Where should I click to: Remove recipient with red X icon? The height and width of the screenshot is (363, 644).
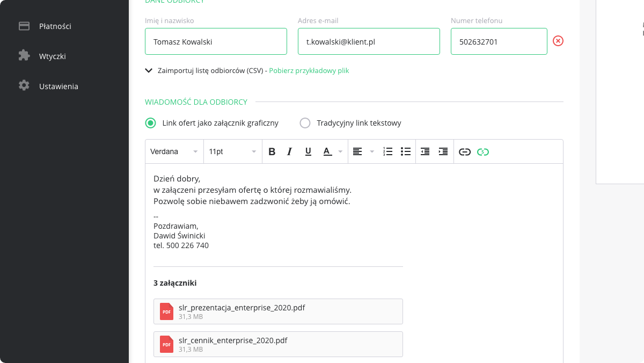pos(558,41)
